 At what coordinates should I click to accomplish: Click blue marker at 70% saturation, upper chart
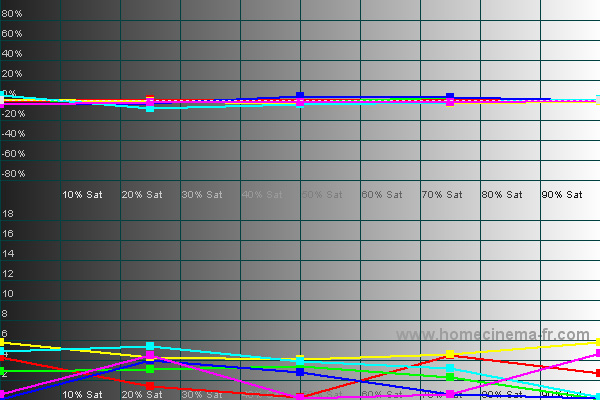point(450,97)
